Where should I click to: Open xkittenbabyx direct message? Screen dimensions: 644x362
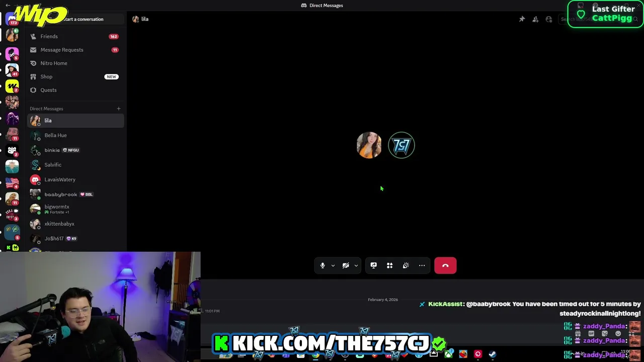point(75,224)
